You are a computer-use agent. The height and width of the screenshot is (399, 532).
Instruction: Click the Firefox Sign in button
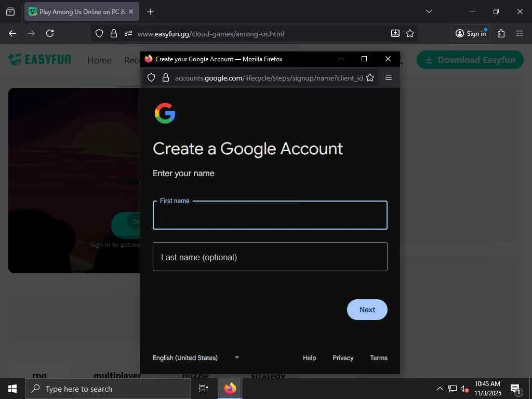pos(471,33)
